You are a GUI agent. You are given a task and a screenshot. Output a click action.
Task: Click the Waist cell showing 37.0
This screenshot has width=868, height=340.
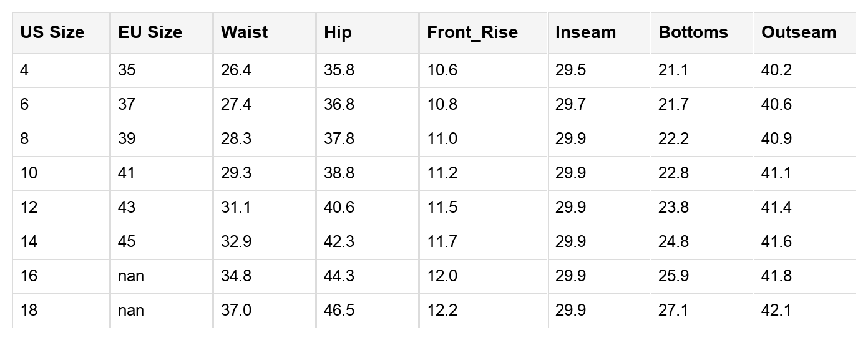click(236, 310)
